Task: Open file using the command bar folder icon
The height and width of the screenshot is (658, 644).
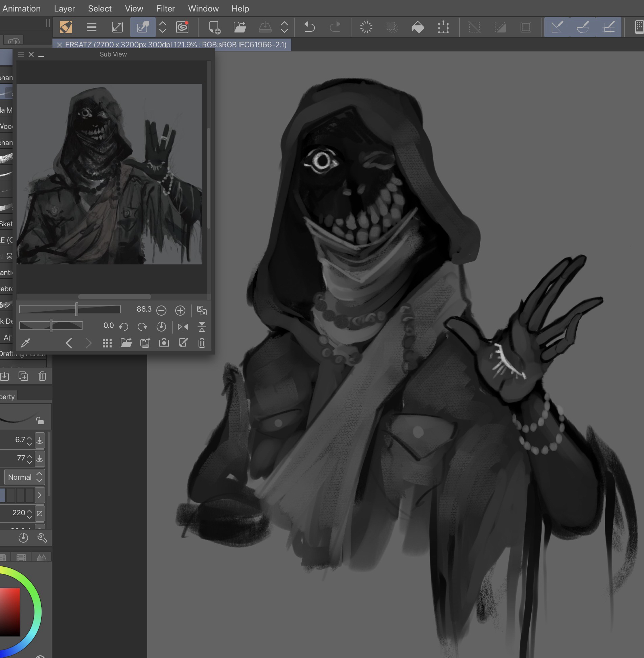Action: pyautogui.click(x=239, y=27)
